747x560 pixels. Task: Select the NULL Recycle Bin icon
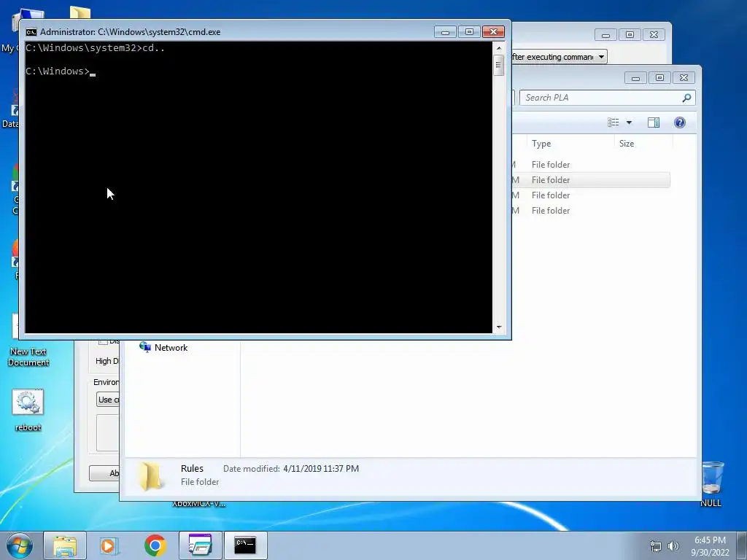(711, 484)
